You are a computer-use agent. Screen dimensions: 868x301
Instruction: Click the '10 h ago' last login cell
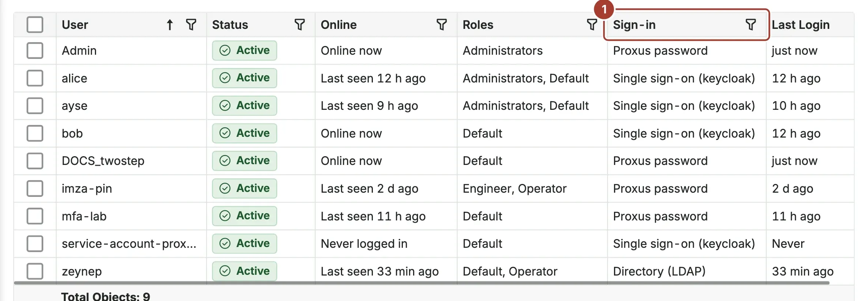(796, 106)
